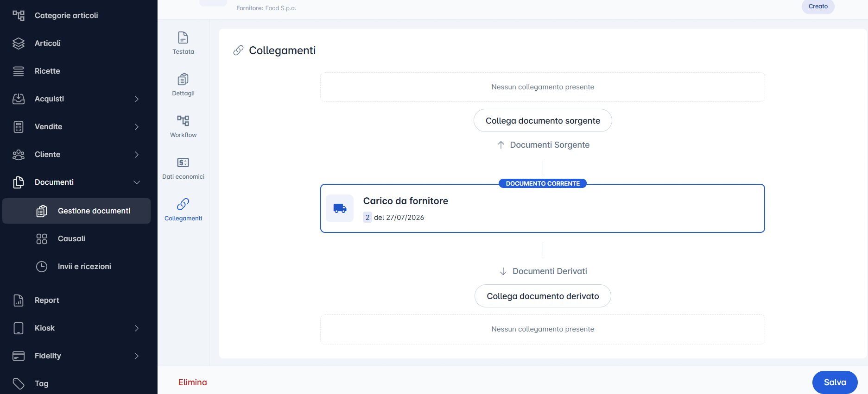Click the link icon beside Collegamenti heading

pyautogui.click(x=238, y=50)
